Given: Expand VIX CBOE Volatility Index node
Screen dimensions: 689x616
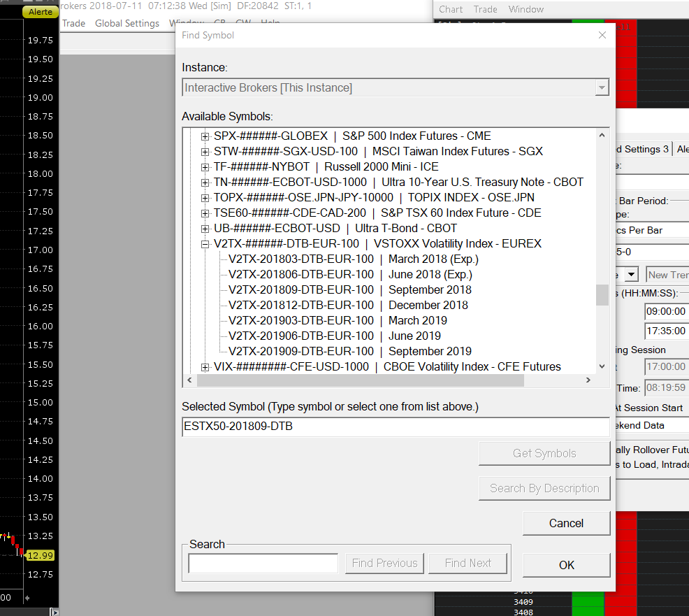Looking at the screenshot, I should pos(205,367).
